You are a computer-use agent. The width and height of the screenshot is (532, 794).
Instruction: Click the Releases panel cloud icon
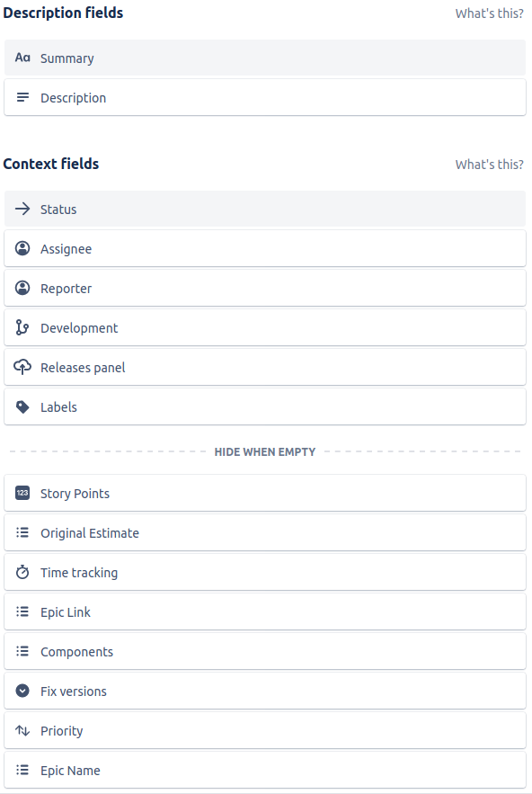(22, 367)
